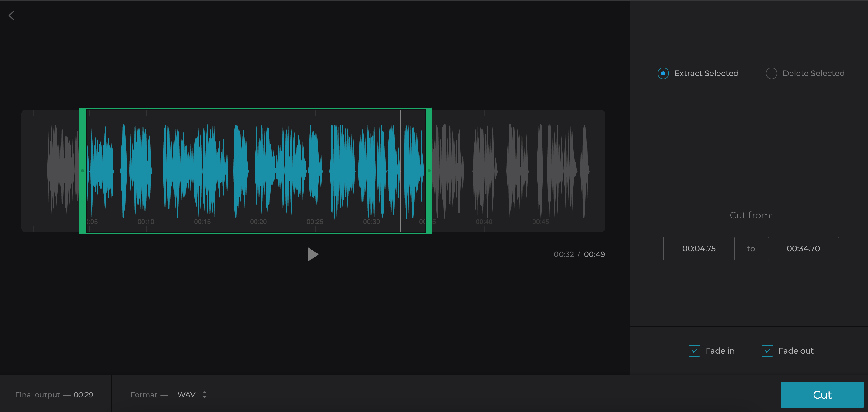
Task: Click the white playhead line in waveform
Action: coord(400,171)
